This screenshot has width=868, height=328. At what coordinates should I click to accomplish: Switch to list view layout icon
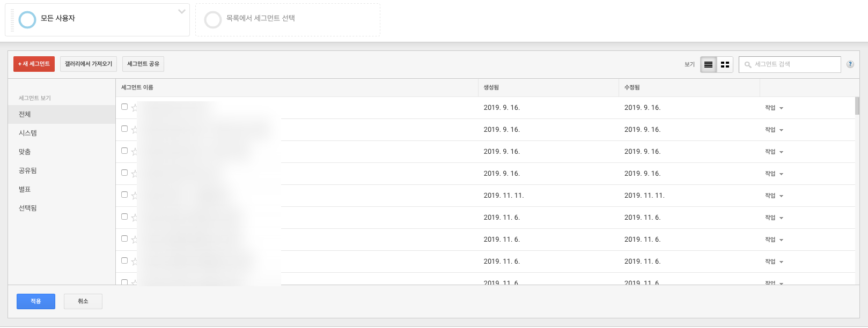(708, 64)
